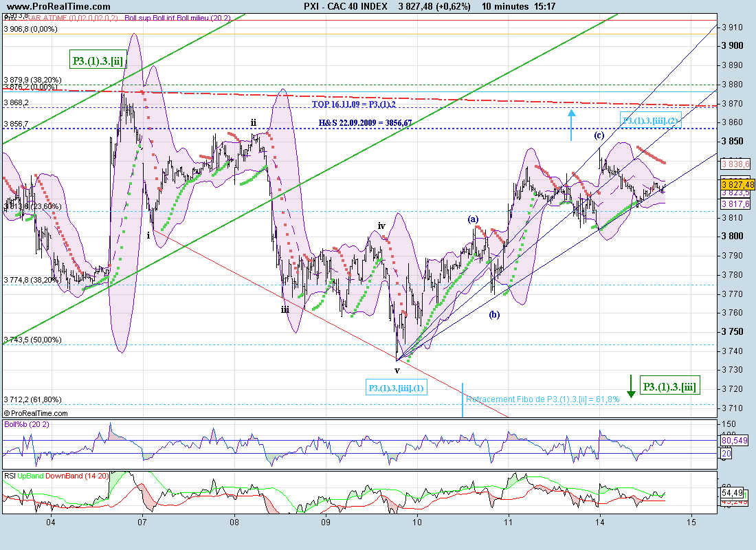This screenshot has width=756, height=550.
Task: Click the green 'P3.(1).3.[iii]' annotation box
Action: pyautogui.click(x=669, y=386)
